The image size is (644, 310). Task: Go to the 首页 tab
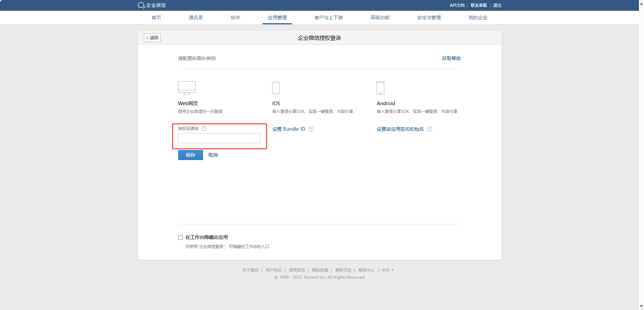[x=156, y=18]
